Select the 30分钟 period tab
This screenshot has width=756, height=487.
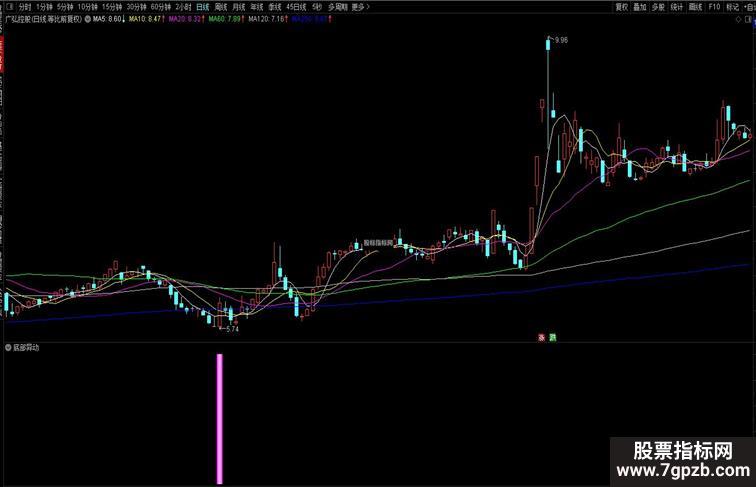pyautogui.click(x=136, y=7)
